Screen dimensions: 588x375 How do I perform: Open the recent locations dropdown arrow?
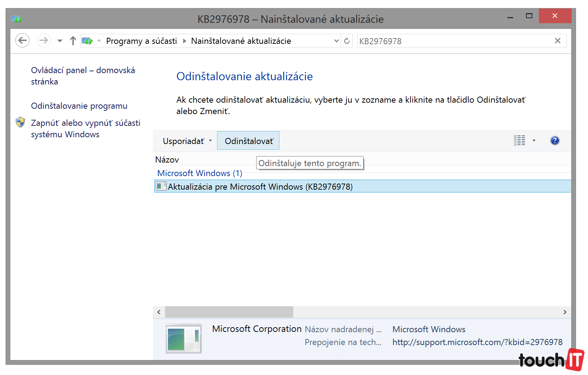[x=60, y=41]
